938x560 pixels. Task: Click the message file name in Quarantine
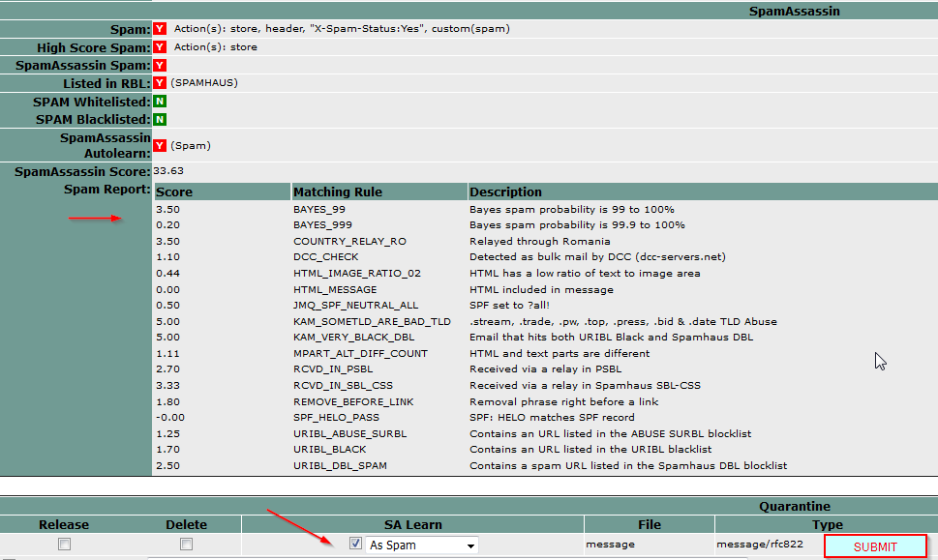point(610,545)
